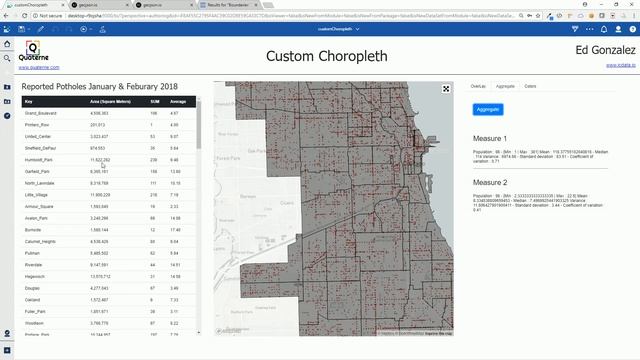
Task: Click the pencil edit icon in toolbar
Action: tap(40, 29)
